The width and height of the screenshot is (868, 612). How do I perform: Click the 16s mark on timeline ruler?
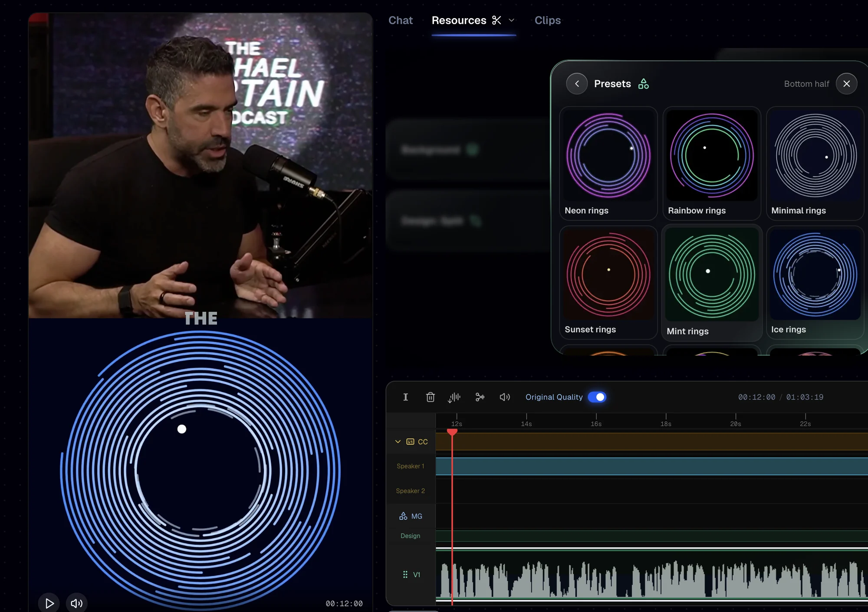pos(596,423)
